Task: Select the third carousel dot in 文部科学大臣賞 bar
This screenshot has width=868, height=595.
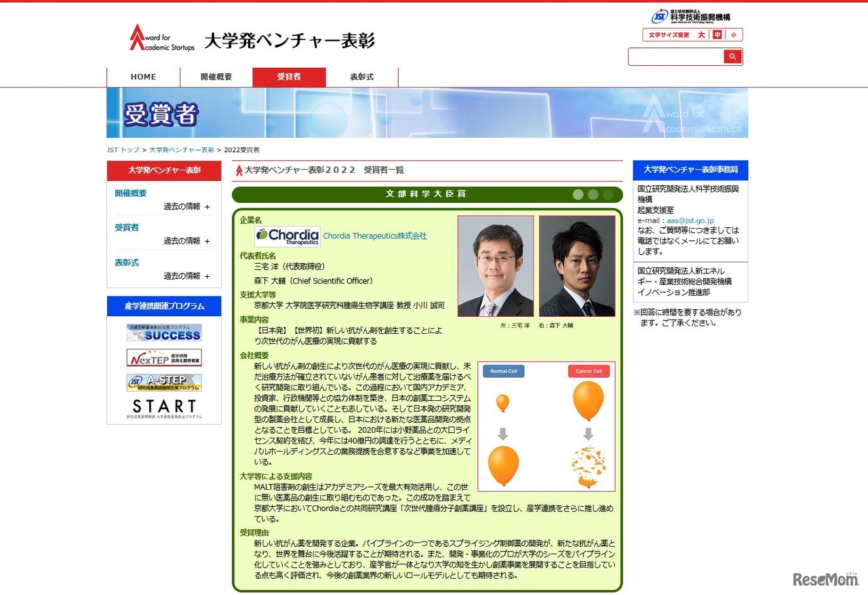Action: click(x=608, y=195)
